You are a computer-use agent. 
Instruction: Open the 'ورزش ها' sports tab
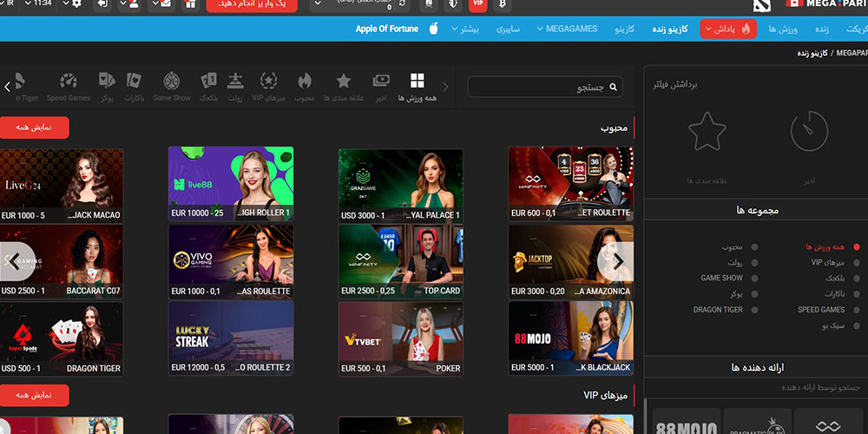coord(783,29)
